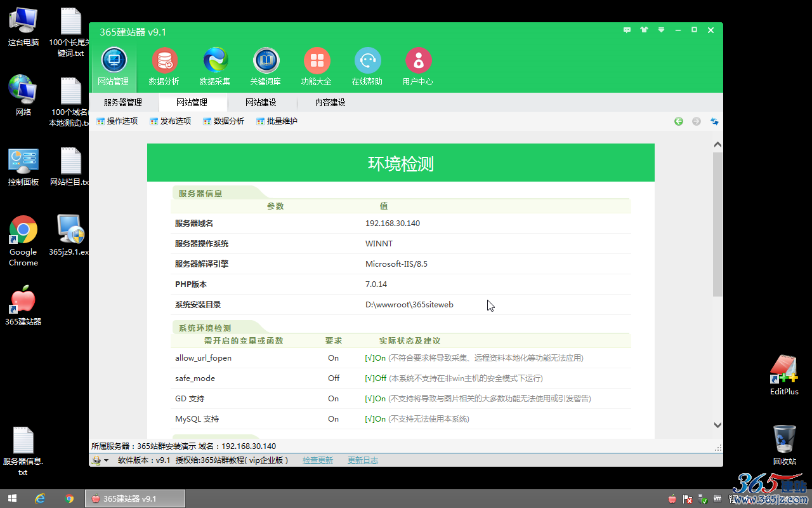Select the 365jz9.1.exe desktop installer icon
This screenshot has height=508, width=812.
[x=69, y=235]
